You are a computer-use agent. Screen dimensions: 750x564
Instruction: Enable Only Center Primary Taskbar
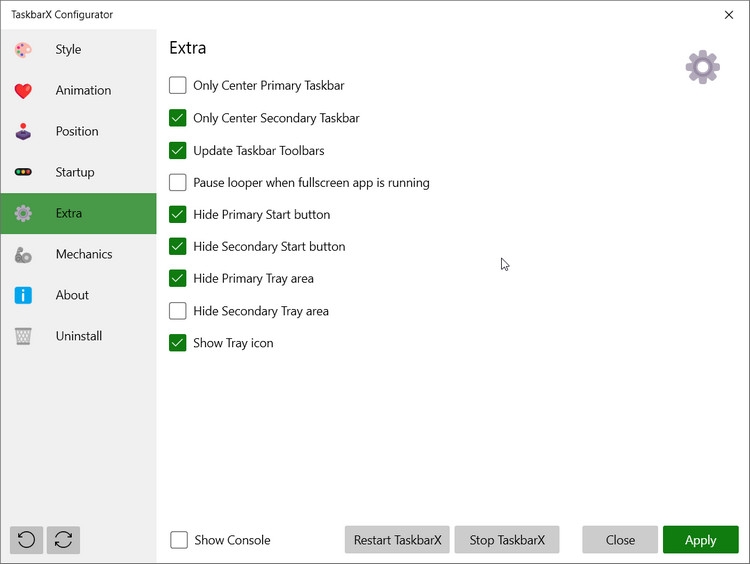178,86
